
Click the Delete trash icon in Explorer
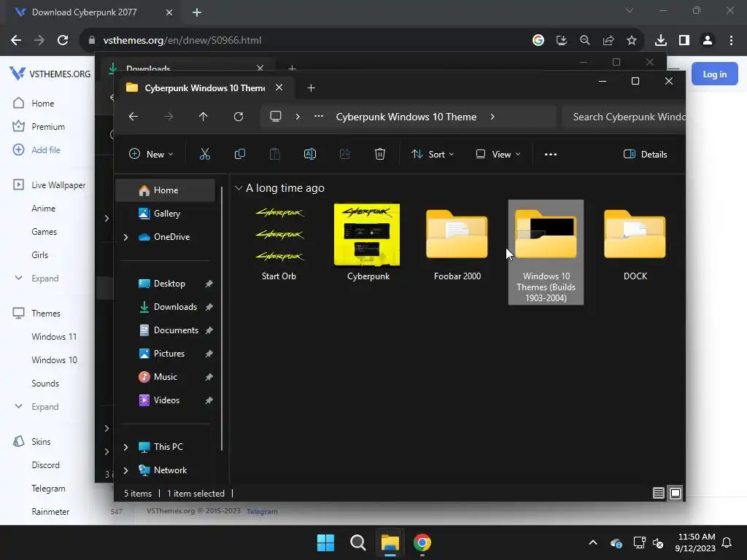[x=379, y=154]
